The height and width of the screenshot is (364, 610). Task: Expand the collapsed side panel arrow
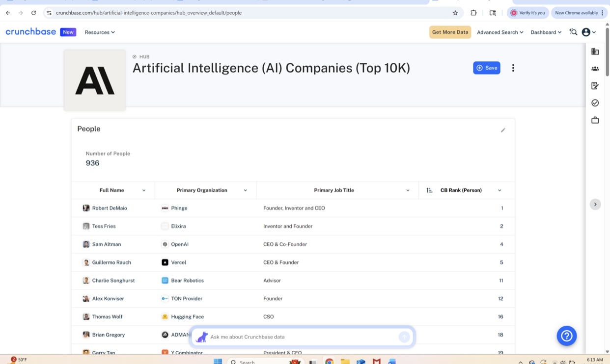(595, 204)
